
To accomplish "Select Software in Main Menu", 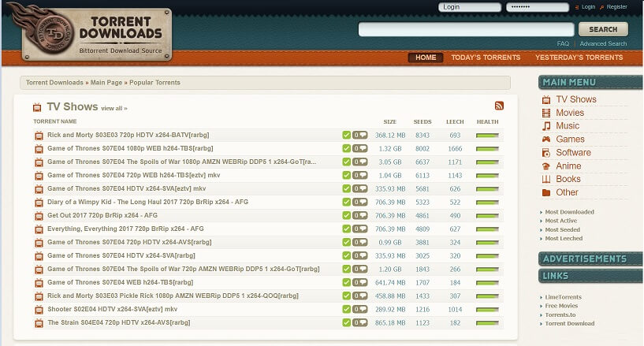I will point(573,153).
